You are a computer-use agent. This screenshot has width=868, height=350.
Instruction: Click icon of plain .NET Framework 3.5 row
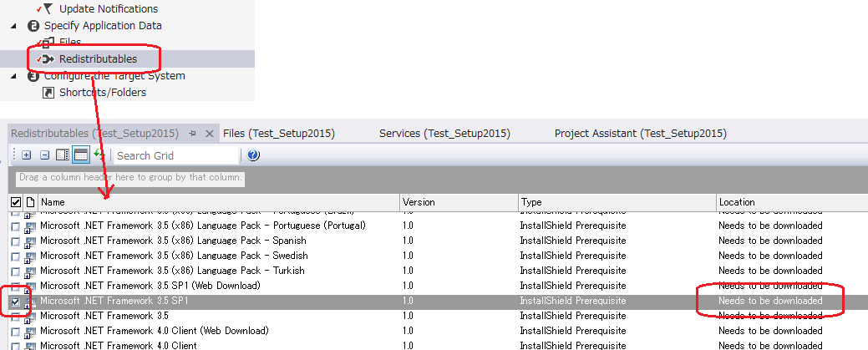click(x=30, y=317)
